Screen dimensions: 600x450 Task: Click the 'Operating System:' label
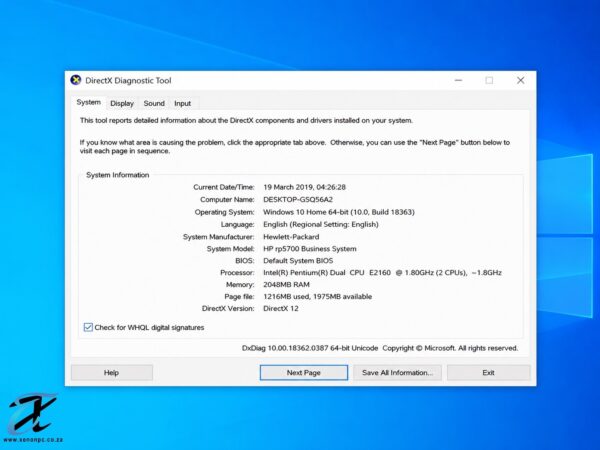(224, 212)
